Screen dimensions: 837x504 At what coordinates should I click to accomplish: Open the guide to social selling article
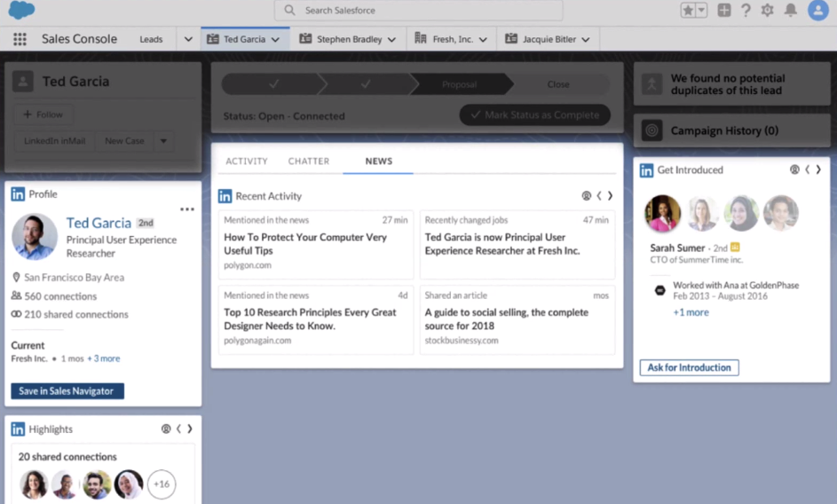pyautogui.click(x=517, y=319)
